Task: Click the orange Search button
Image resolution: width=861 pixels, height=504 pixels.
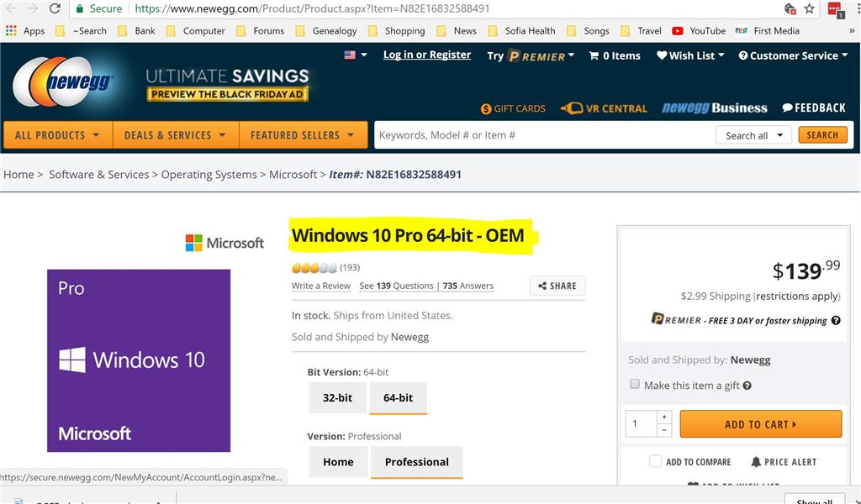Action: (x=822, y=135)
